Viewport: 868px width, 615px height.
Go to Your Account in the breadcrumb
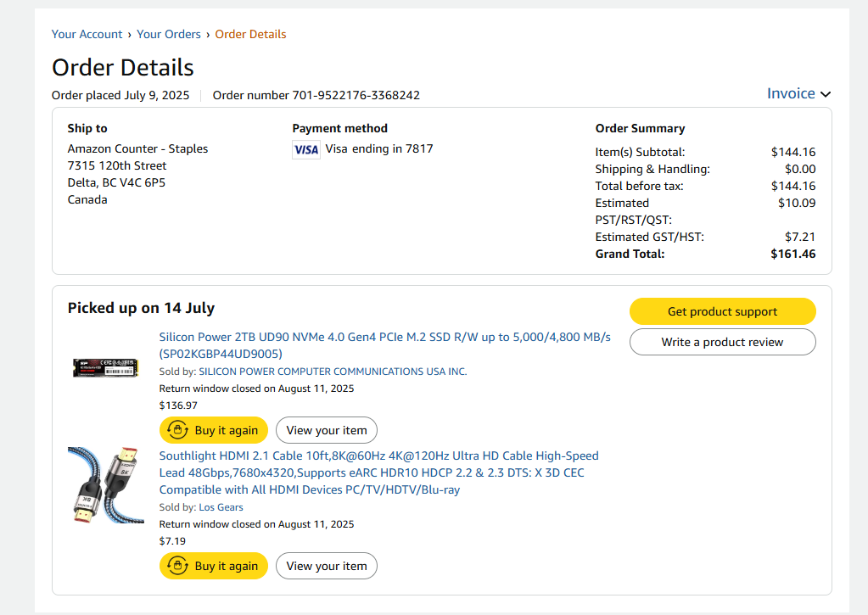click(x=87, y=35)
